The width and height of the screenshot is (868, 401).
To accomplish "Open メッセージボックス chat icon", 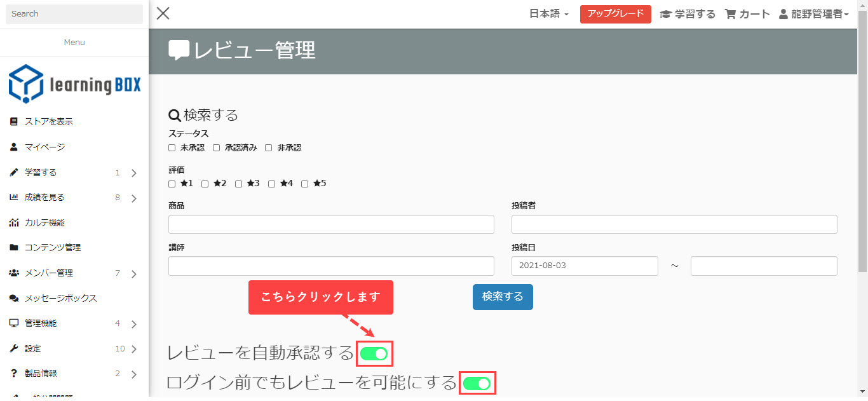I will coord(14,298).
